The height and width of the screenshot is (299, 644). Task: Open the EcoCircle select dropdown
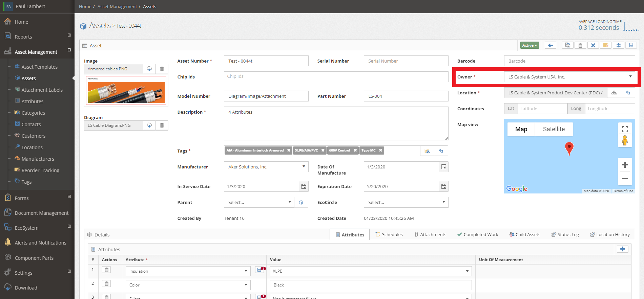tap(406, 202)
